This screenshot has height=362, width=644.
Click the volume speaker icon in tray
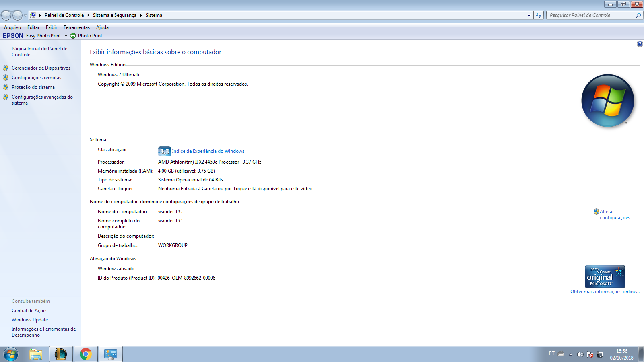[x=580, y=354]
